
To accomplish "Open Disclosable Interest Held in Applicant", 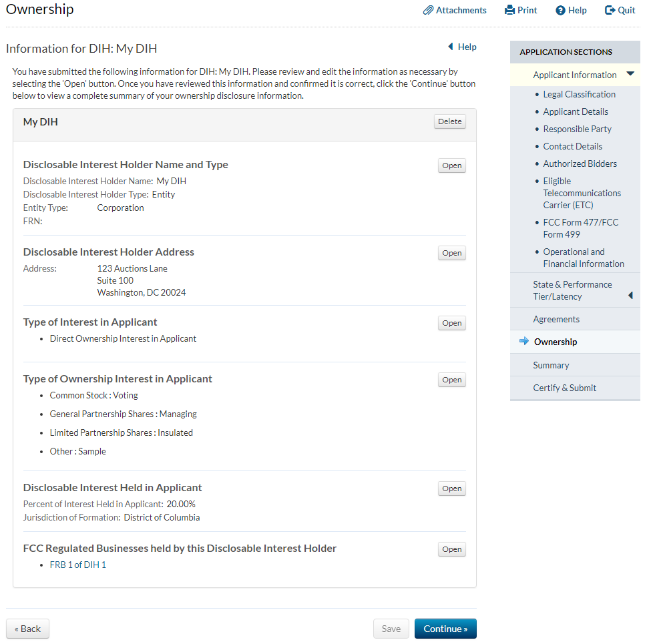I will click(451, 489).
